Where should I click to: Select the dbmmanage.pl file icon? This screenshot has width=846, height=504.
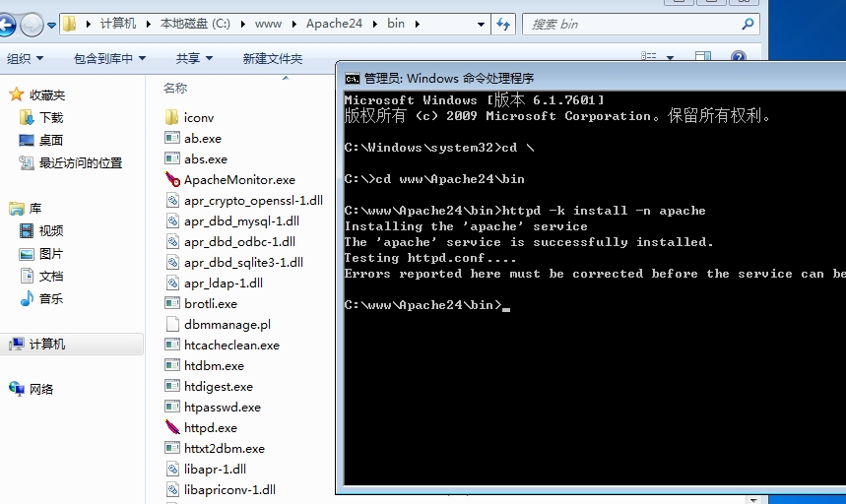172,324
